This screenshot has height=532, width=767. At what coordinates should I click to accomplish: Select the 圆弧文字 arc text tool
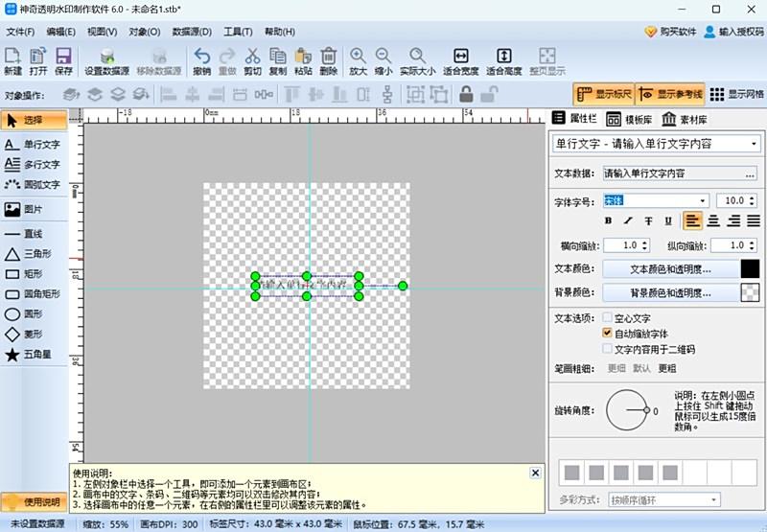pos(35,184)
